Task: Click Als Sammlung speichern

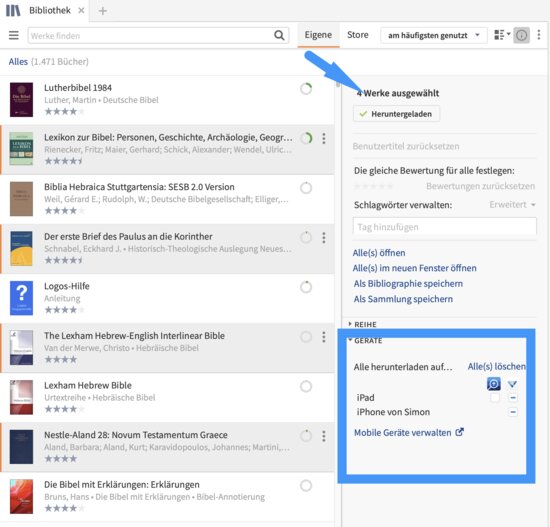Action: pos(403,299)
